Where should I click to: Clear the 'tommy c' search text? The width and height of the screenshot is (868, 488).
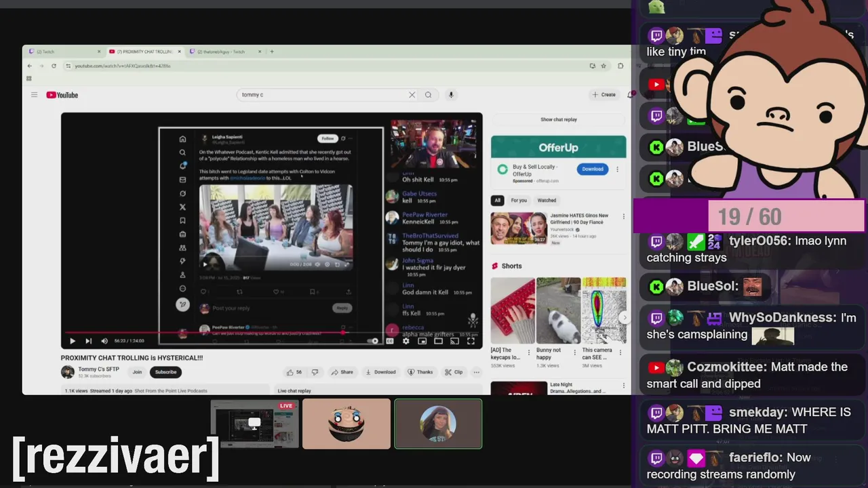click(412, 95)
